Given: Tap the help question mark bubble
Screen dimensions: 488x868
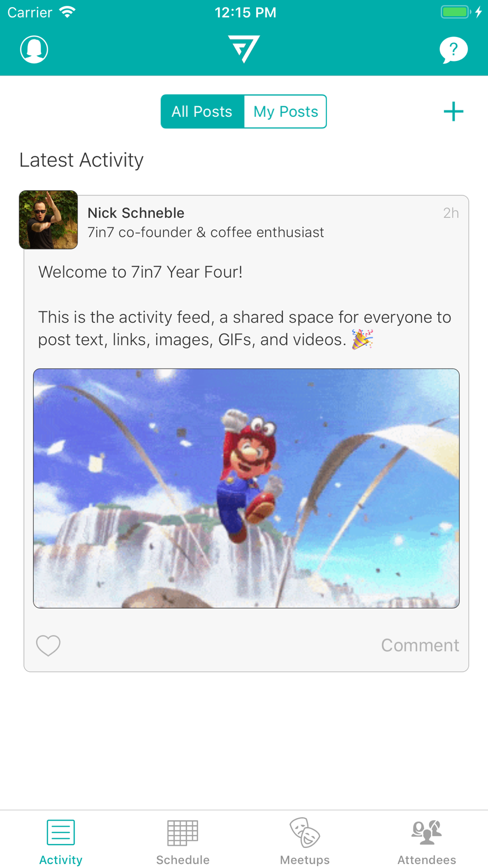Looking at the screenshot, I should pyautogui.click(x=453, y=50).
